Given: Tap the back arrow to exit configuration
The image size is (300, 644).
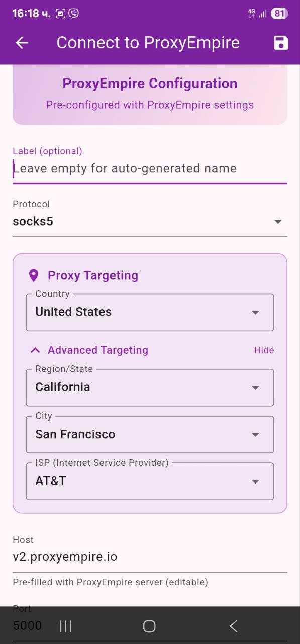Looking at the screenshot, I should [x=21, y=43].
